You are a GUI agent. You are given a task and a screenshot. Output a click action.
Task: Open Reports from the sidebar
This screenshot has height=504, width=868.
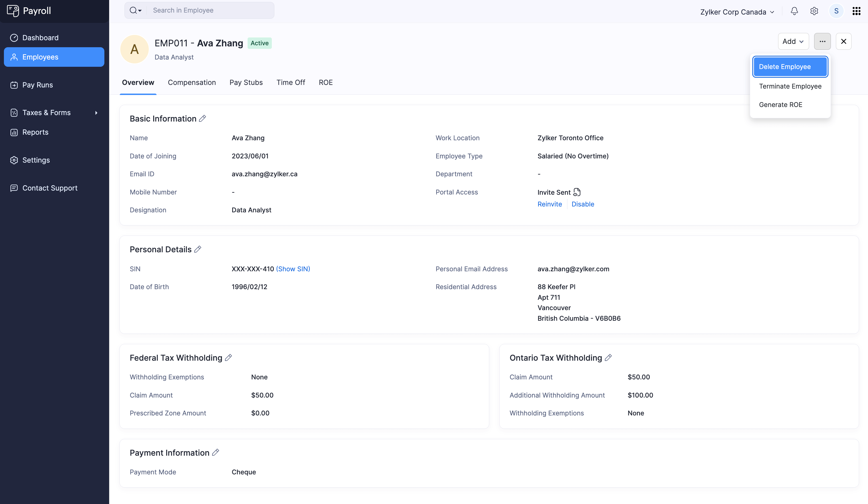35,132
